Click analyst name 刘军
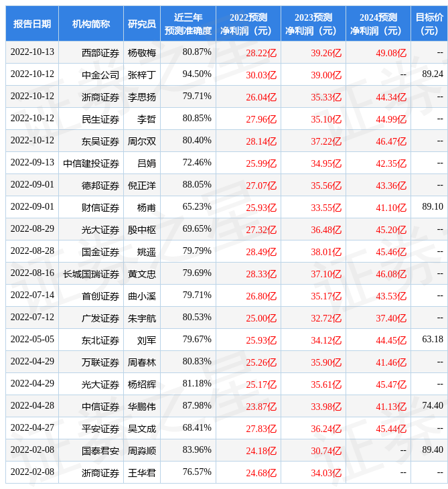448x489 pixels. (147, 340)
